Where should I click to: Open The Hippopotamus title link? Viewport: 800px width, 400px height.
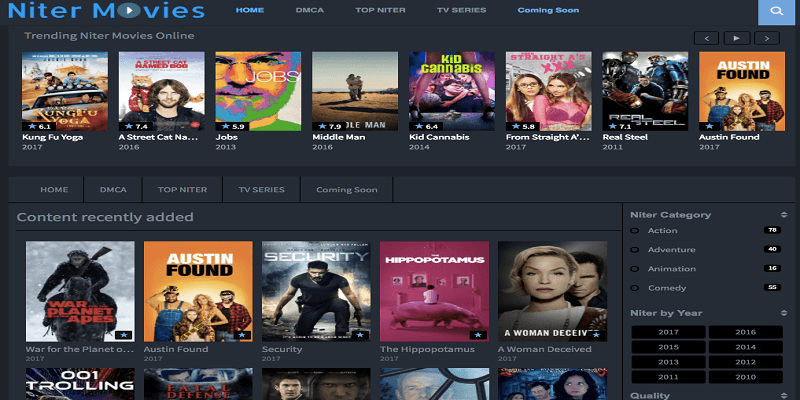point(427,349)
